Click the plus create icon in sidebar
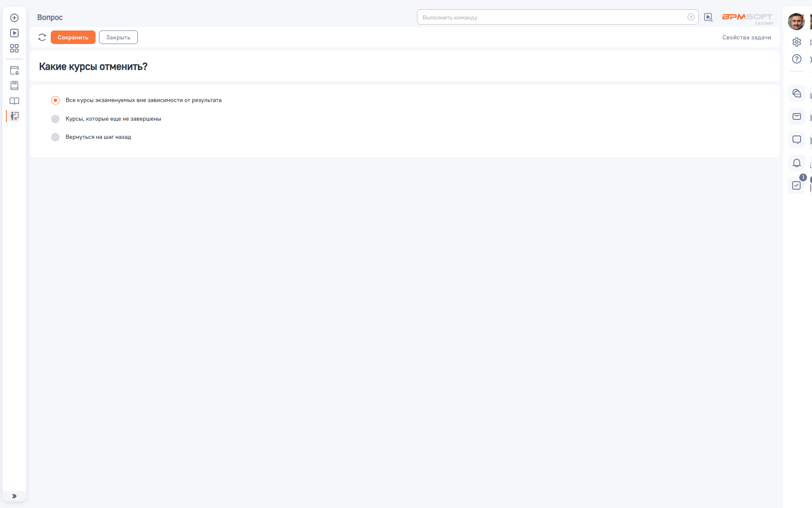 point(14,18)
